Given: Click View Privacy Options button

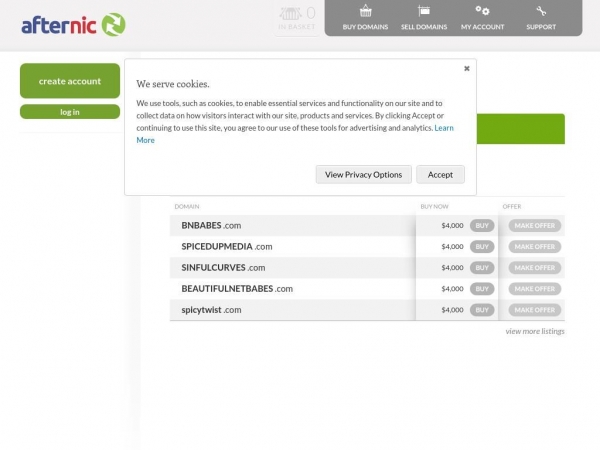Looking at the screenshot, I should (364, 174).
